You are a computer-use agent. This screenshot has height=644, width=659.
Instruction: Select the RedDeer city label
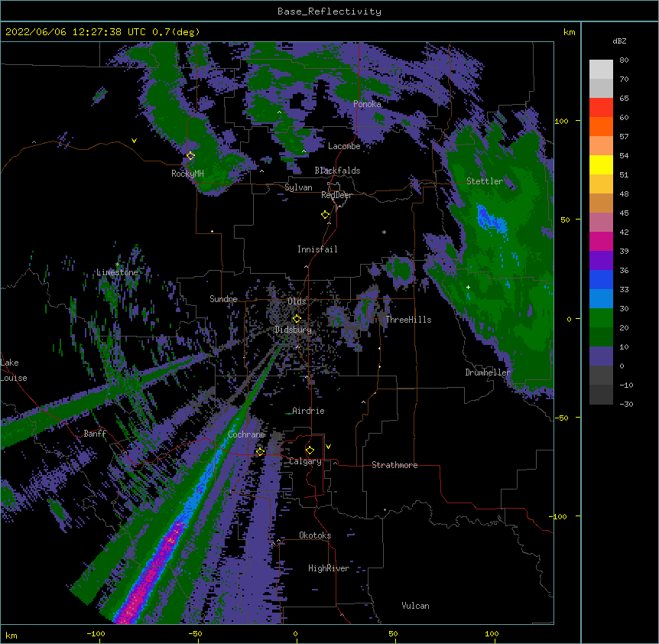tap(336, 195)
